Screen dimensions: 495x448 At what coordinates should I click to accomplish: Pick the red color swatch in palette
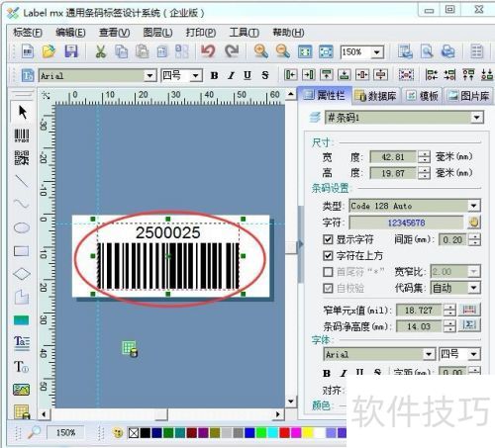pyautogui.click(x=284, y=432)
